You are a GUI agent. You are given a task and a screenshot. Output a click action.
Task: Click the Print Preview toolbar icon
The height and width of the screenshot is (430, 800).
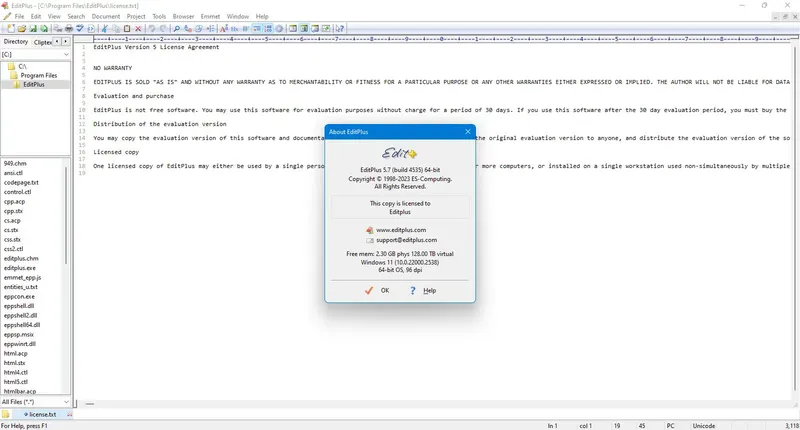(58, 29)
